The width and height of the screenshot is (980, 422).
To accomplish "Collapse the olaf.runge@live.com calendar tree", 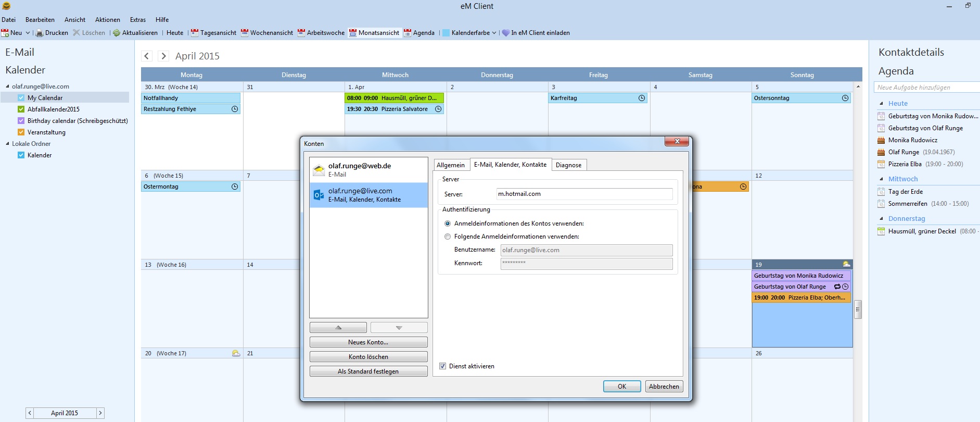I will click(x=7, y=86).
